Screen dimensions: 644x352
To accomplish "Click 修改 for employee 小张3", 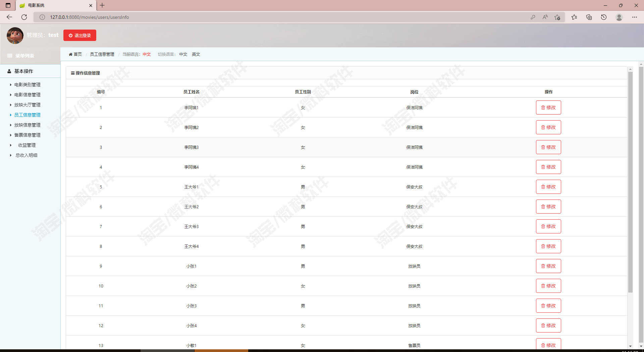I will tap(548, 306).
